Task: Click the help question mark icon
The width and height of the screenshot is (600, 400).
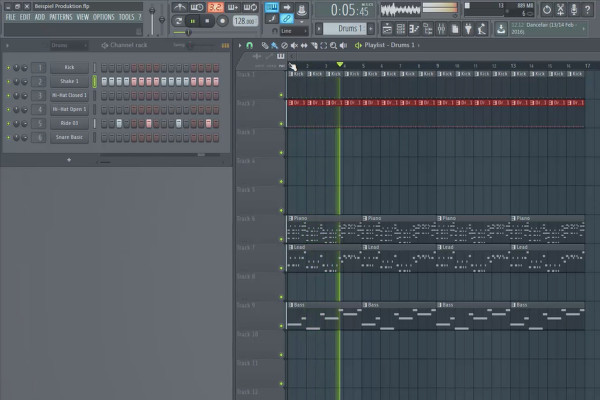Action: pyautogui.click(x=587, y=9)
